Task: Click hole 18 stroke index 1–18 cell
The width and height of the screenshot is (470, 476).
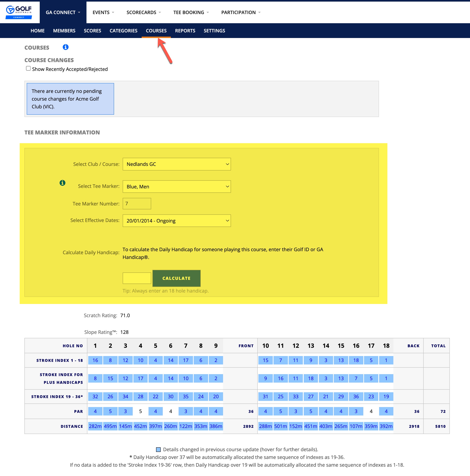Action: 386,360
